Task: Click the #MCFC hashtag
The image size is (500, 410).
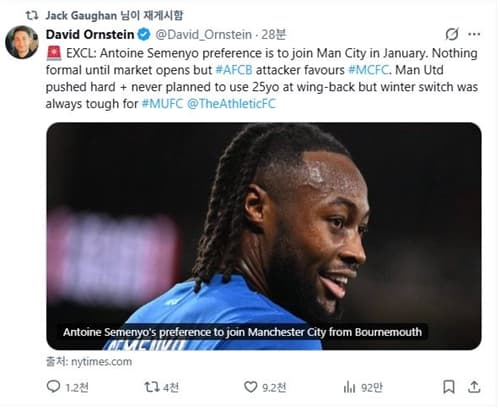Action: 368,70
